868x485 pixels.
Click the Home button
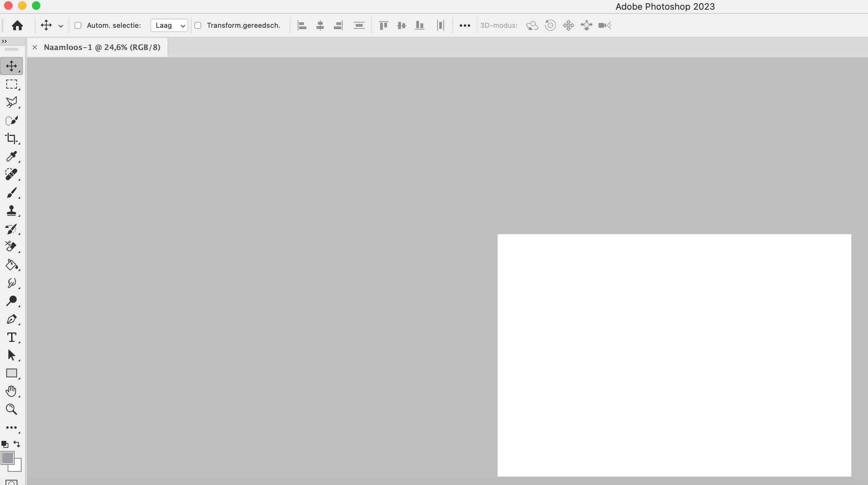point(17,25)
